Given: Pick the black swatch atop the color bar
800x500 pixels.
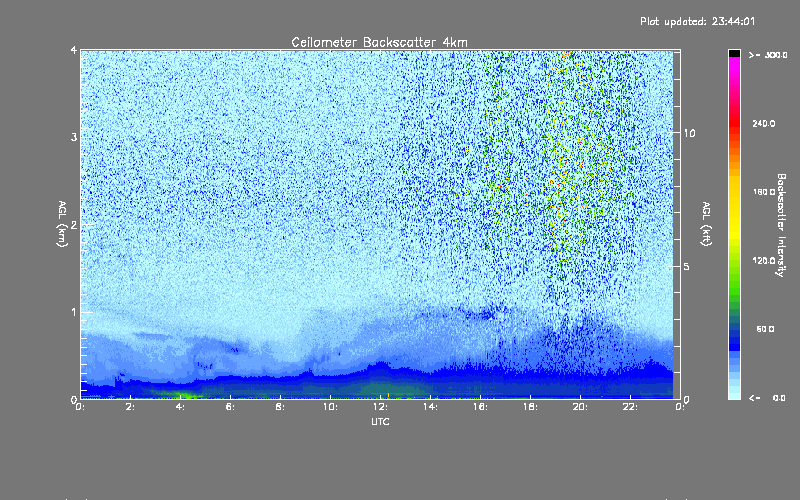Looking at the screenshot, I should 734,53.
